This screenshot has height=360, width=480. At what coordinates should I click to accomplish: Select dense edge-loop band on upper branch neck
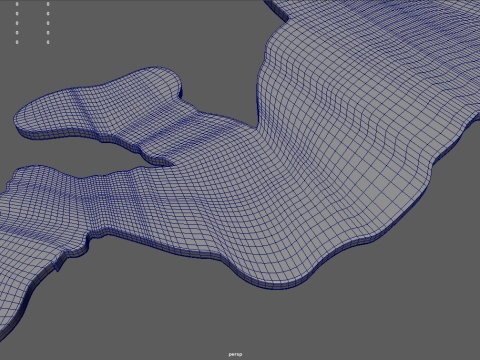(x=180, y=133)
